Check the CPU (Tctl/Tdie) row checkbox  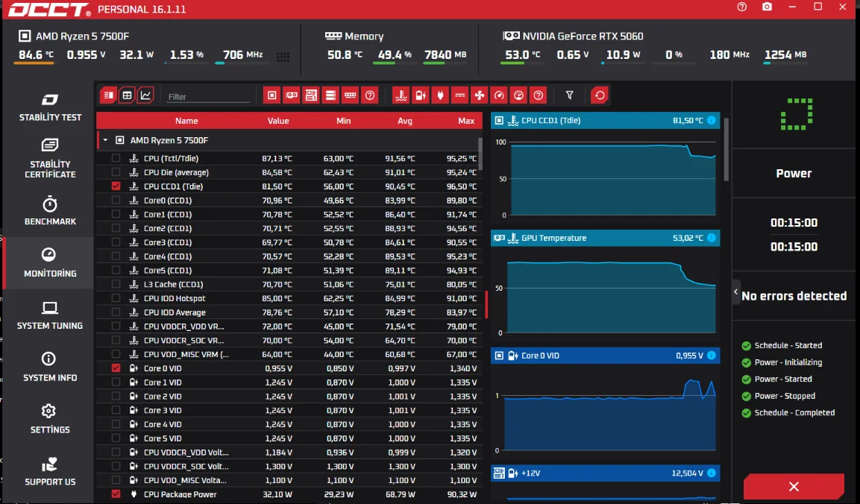(x=116, y=158)
